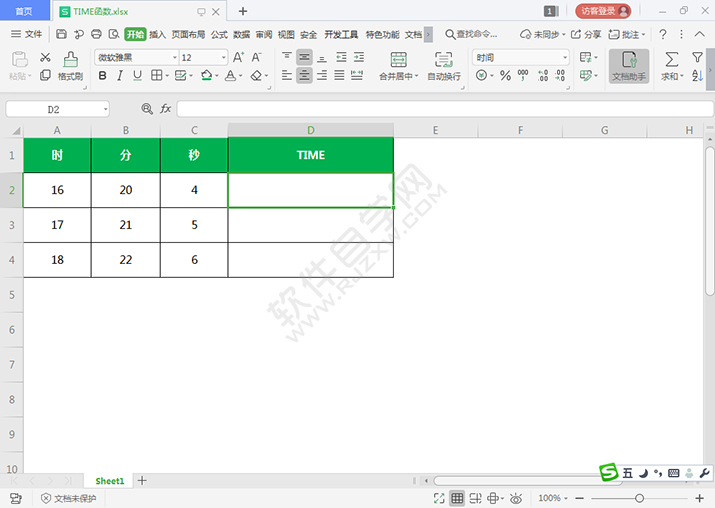The height and width of the screenshot is (508, 715).
Task: Open the 公式 (Formulas) ribbon tab
Action: pyautogui.click(x=219, y=35)
